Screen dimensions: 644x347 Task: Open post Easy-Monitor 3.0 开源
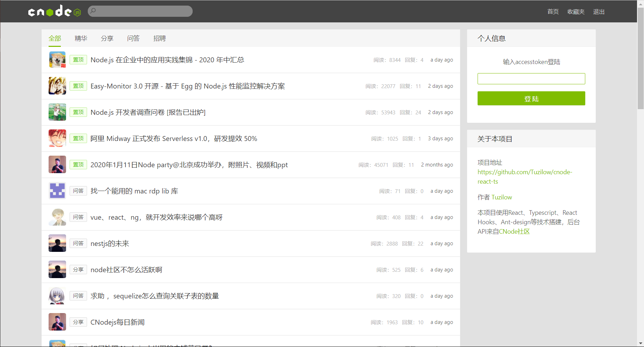188,86
